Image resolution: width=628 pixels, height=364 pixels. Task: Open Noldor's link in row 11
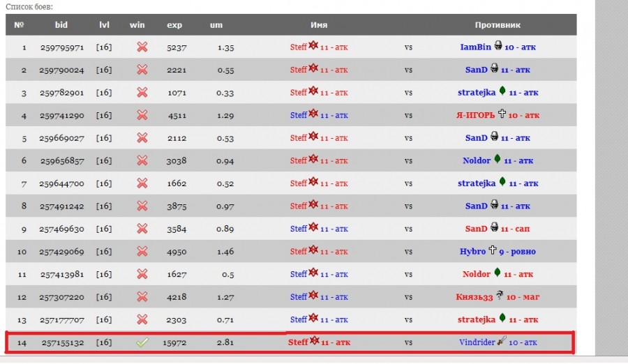[477, 274]
